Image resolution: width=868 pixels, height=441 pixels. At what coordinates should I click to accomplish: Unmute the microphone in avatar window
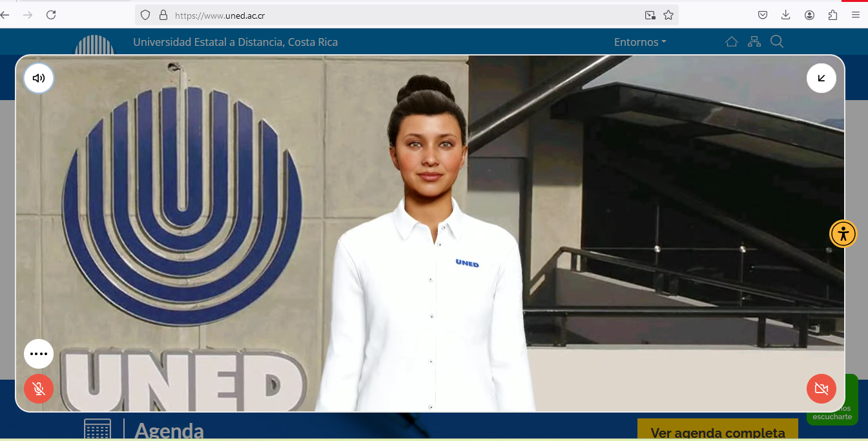pos(39,389)
